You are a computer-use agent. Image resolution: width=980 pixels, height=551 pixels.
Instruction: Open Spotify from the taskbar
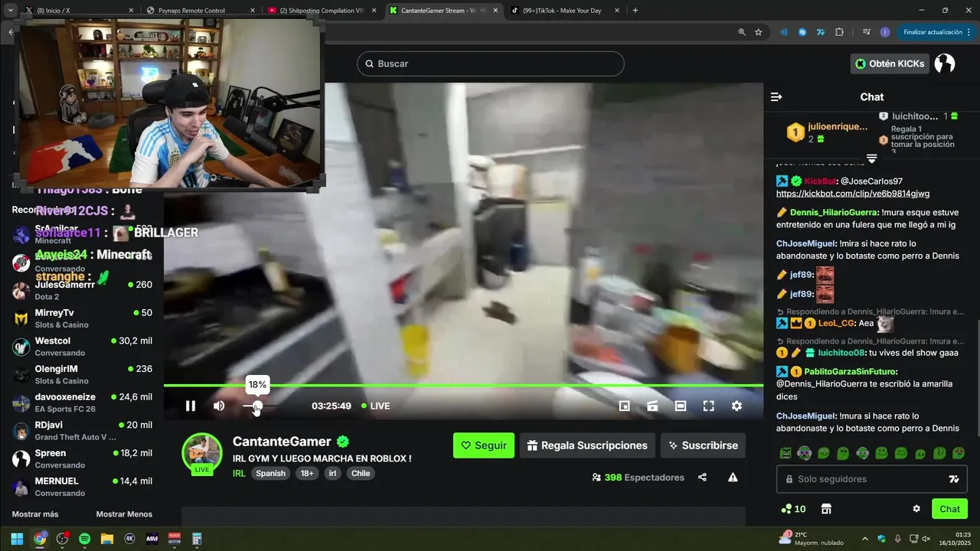pos(84,539)
